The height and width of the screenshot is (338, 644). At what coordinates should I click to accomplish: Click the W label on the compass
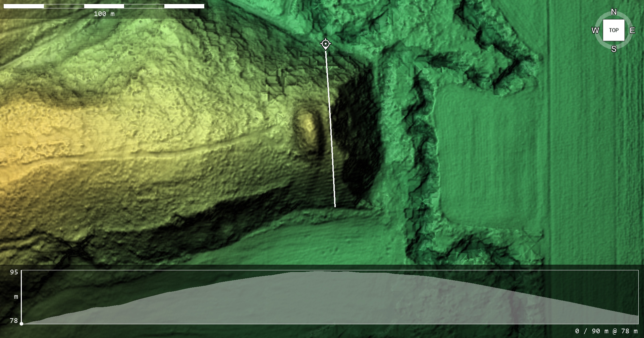pyautogui.click(x=595, y=30)
